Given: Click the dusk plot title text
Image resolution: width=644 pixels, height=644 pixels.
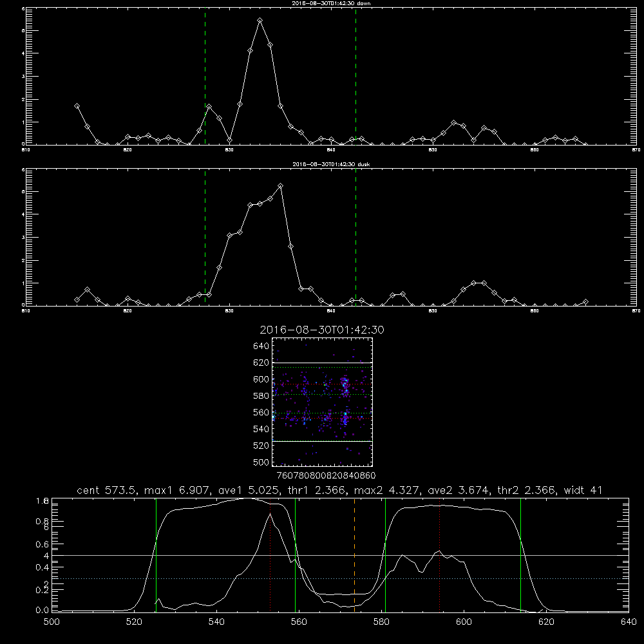Looking at the screenshot, I should 331,164.
